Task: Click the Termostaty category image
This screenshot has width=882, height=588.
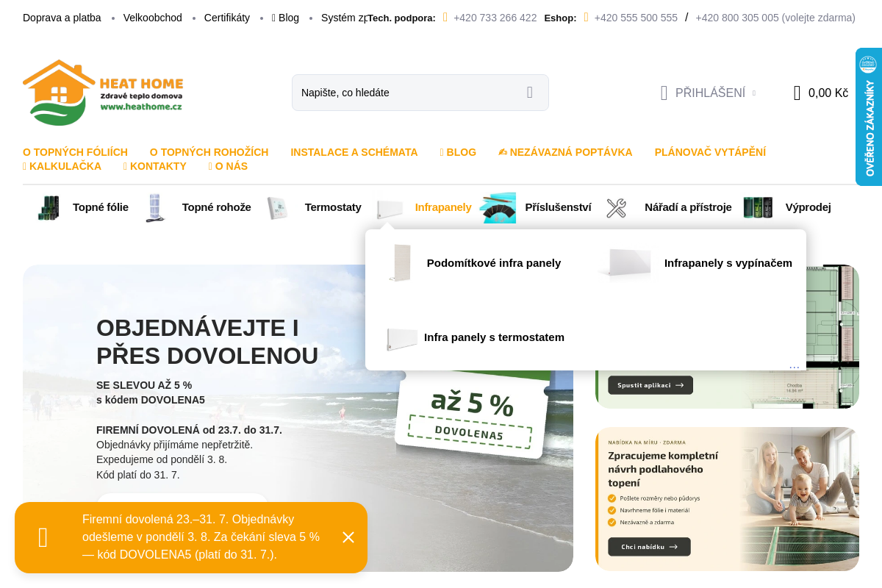Action: 278,207
